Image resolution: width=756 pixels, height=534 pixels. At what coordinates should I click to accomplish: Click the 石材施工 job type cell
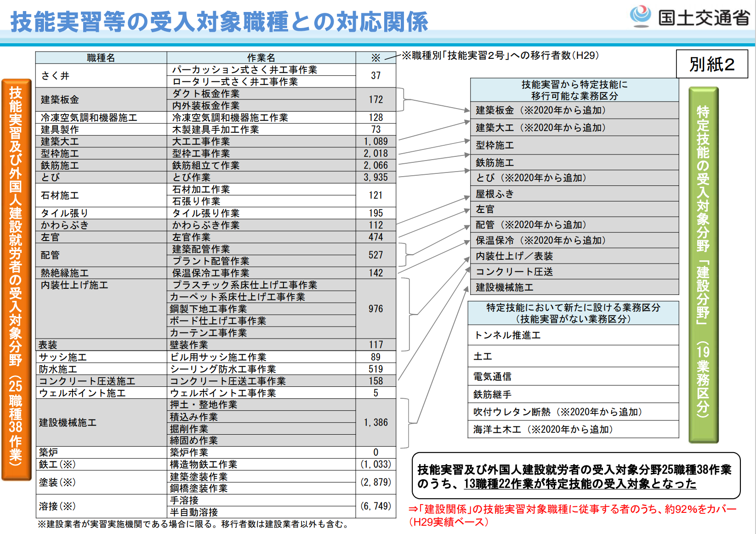[101, 195]
